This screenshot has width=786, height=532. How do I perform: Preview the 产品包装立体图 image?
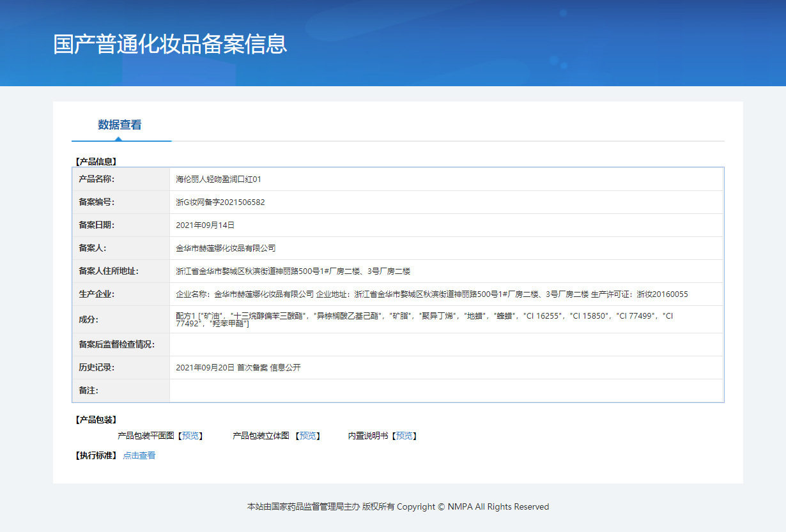[x=308, y=436]
